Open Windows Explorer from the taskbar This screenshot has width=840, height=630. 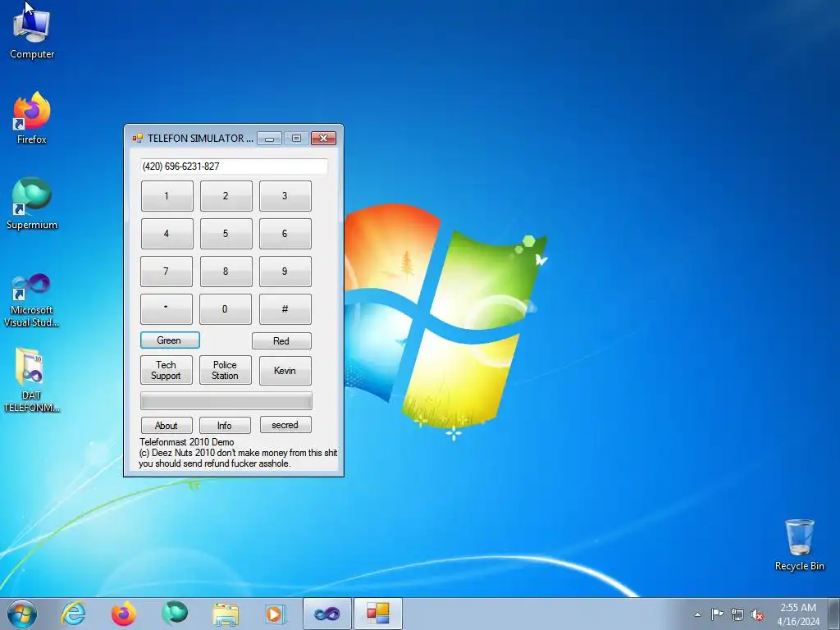tap(225, 614)
